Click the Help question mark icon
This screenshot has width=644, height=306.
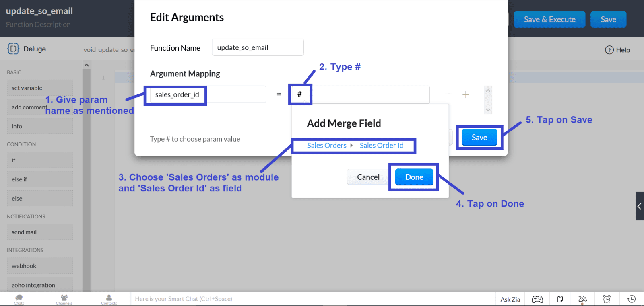(609, 50)
